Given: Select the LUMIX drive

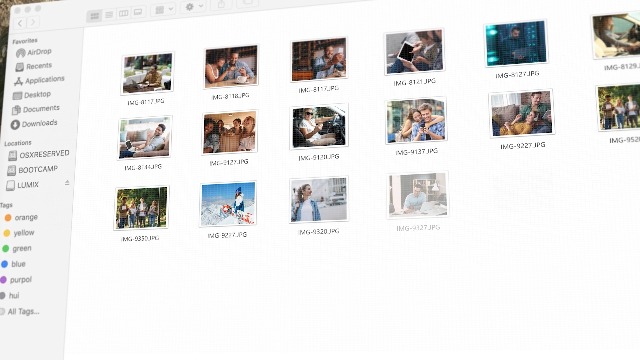Looking at the screenshot, I should tap(22, 185).
